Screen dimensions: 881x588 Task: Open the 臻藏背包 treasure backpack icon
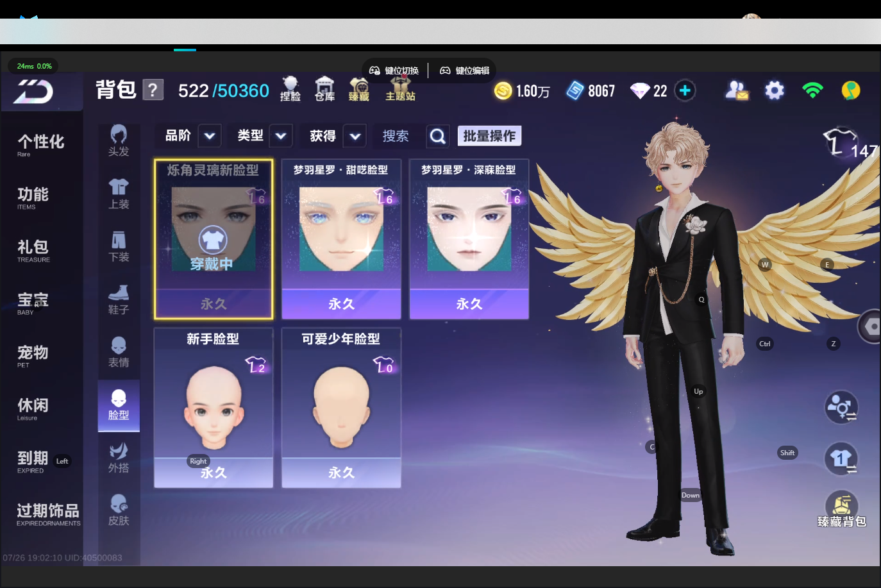pyautogui.click(x=842, y=509)
